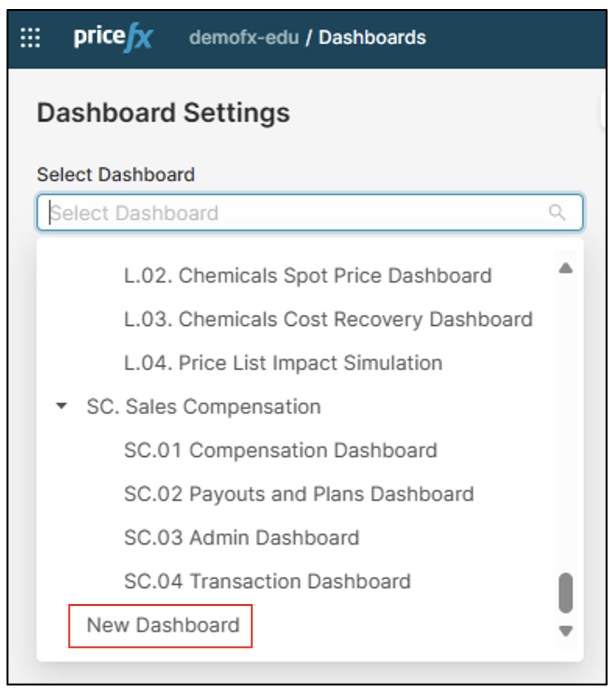The height and width of the screenshot is (692, 616).
Task: Go to the Dashboards breadcrumb
Action: pyautogui.click(x=372, y=38)
